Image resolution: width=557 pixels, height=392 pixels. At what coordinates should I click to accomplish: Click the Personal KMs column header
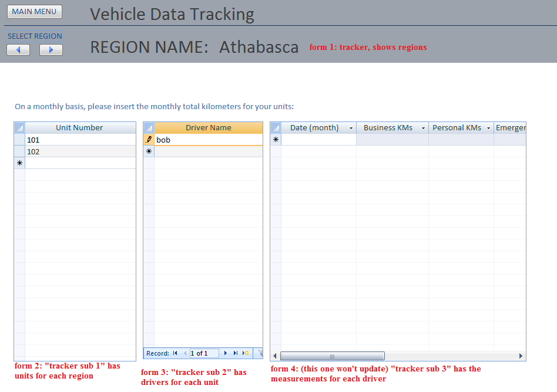pyautogui.click(x=461, y=128)
